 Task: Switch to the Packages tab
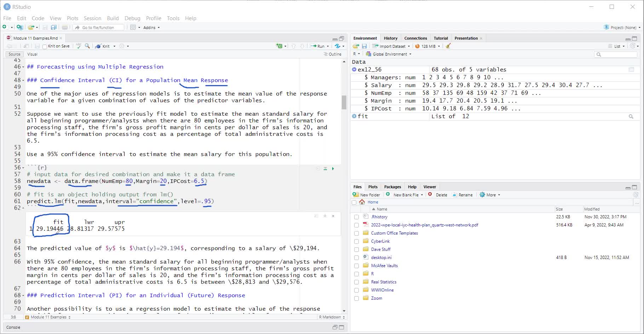click(x=392, y=187)
